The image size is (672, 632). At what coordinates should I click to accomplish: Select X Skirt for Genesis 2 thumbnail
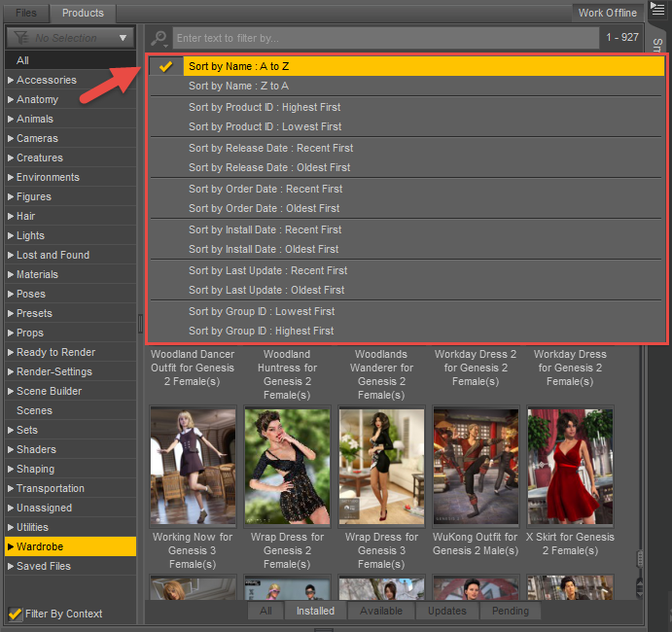tap(570, 467)
